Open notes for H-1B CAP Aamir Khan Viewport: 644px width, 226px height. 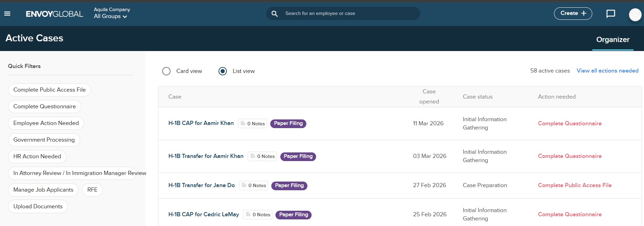tap(253, 124)
